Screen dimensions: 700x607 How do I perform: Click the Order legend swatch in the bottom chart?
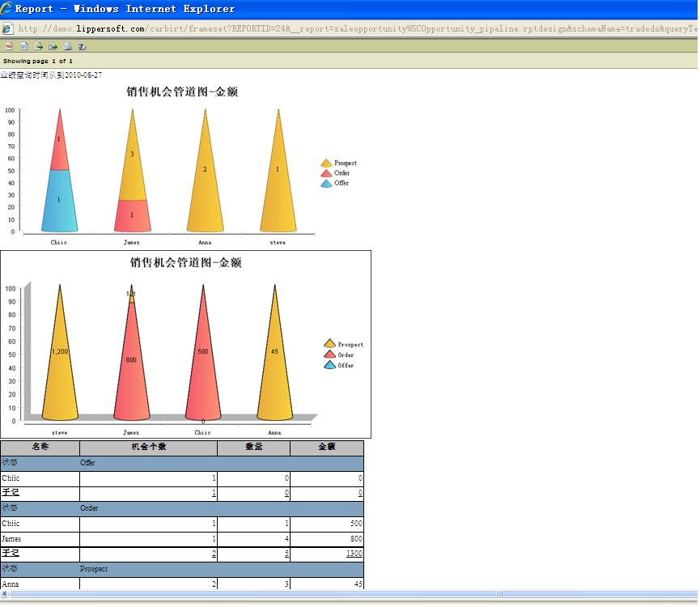click(x=330, y=354)
